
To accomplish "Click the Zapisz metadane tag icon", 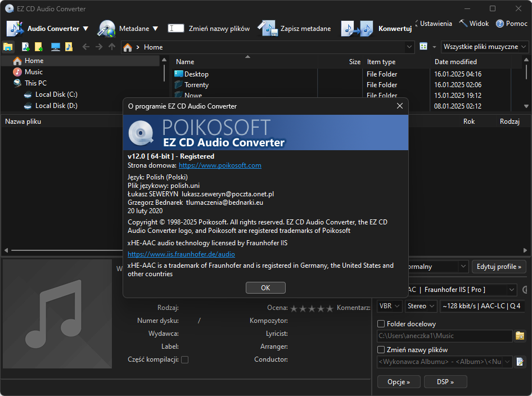I will coord(268,29).
